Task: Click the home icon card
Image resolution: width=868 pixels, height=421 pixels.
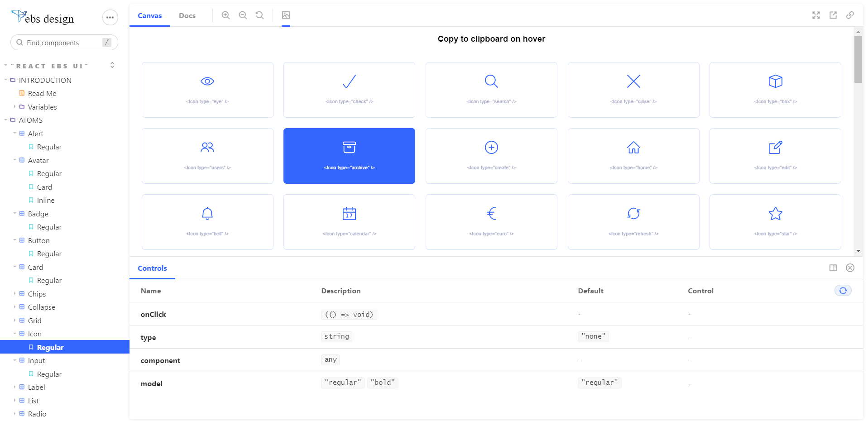Action: (633, 156)
